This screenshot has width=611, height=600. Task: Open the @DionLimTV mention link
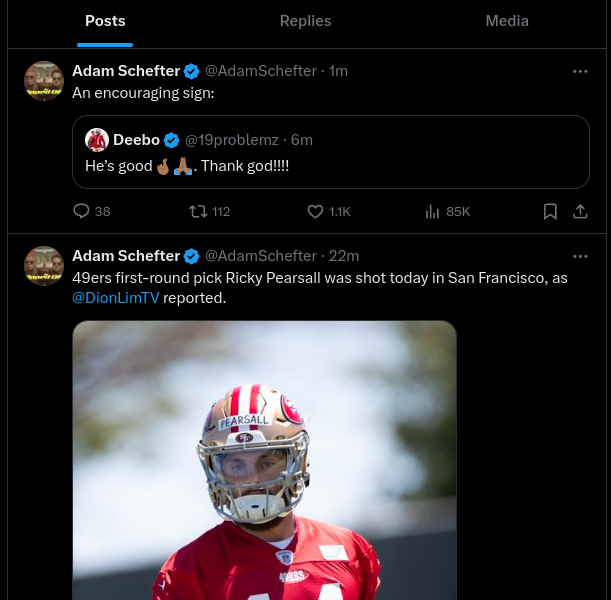pyautogui.click(x=115, y=298)
